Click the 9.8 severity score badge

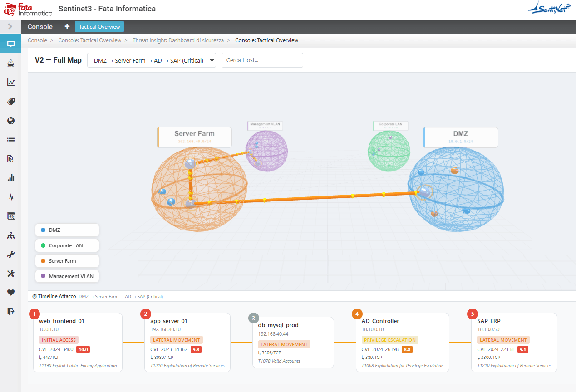click(x=196, y=349)
